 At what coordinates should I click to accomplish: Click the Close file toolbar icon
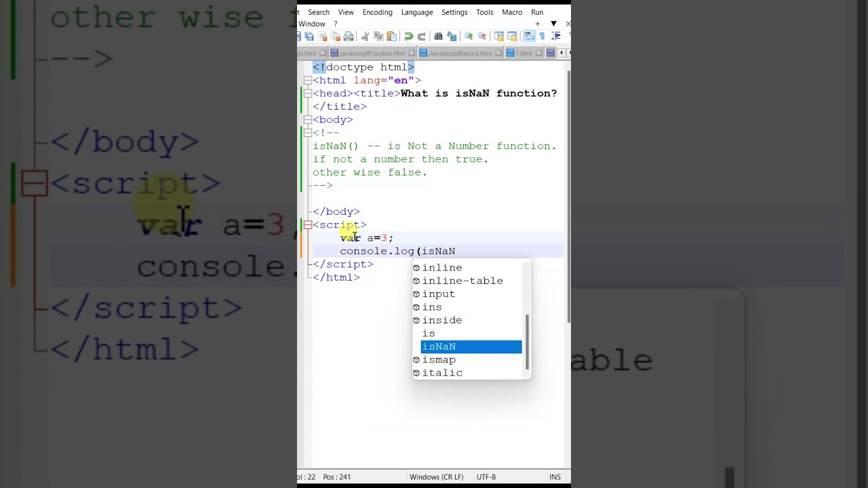pyautogui.click(x=323, y=36)
